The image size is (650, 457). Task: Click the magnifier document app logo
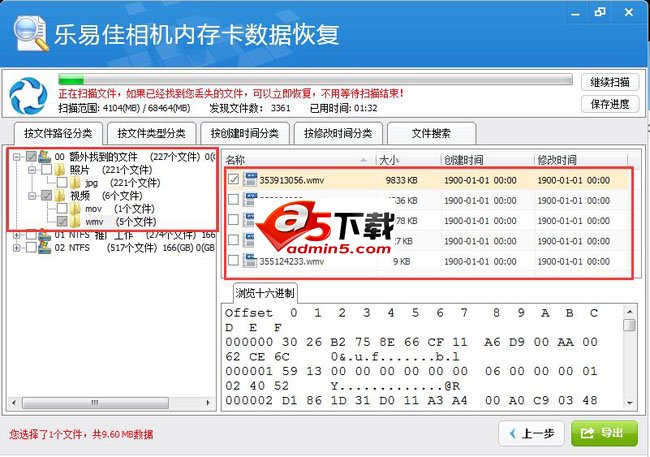point(31,33)
